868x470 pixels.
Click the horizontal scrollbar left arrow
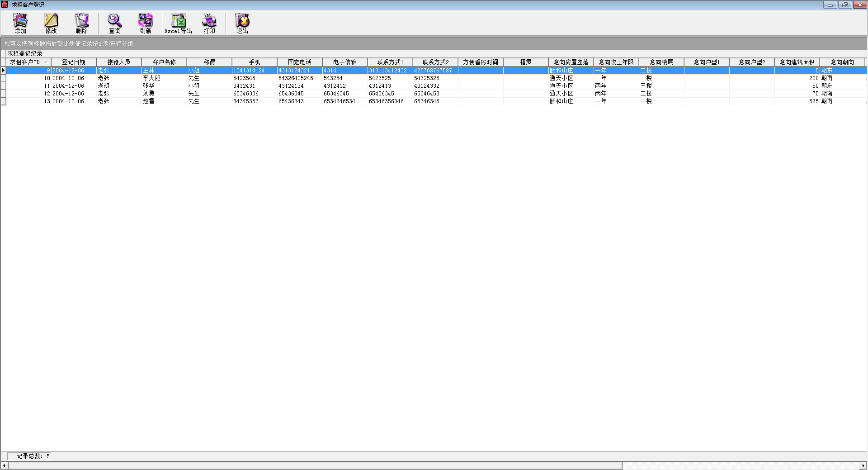point(5,465)
